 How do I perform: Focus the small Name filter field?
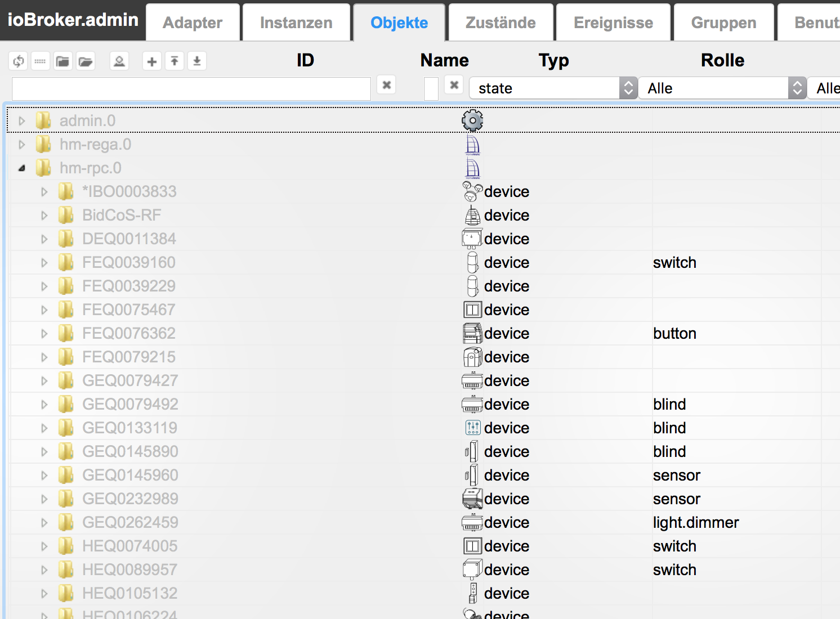[431, 89]
